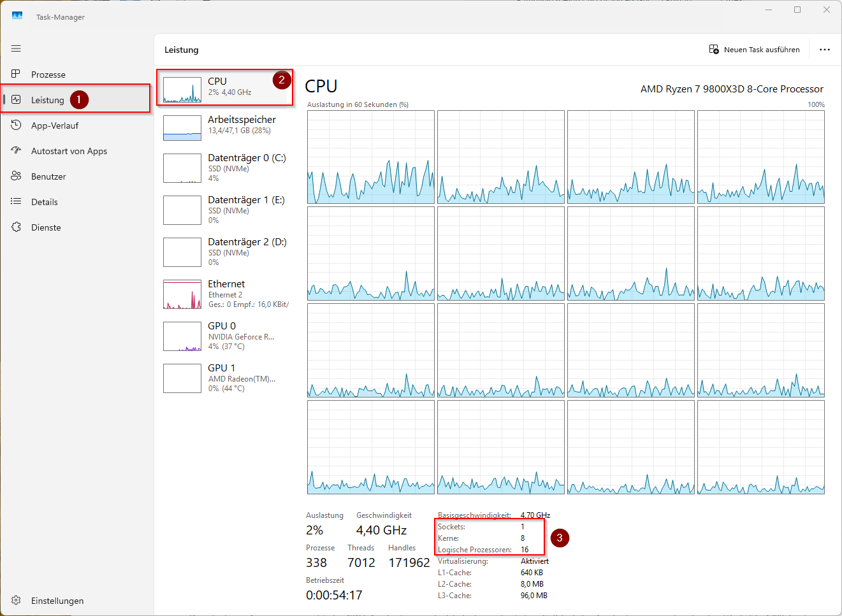Click the Ethernet resource label
842x616 pixels.
click(x=226, y=284)
